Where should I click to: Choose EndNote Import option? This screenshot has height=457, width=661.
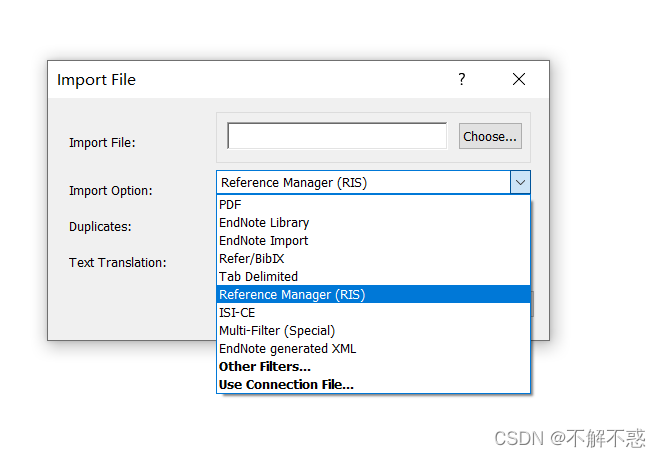tap(373, 241)
